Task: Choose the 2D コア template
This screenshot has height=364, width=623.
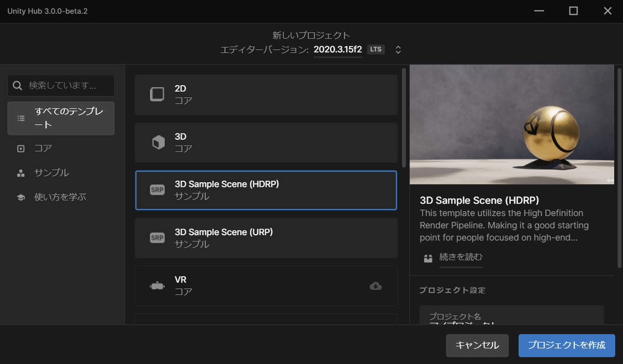Action: coord(266,95)
